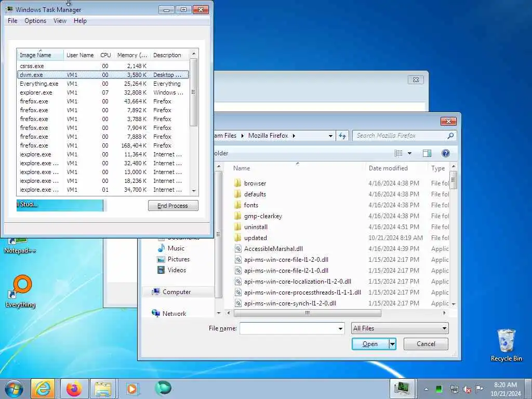Select the Videos library

pyautogui.click(x=171, y=270)
